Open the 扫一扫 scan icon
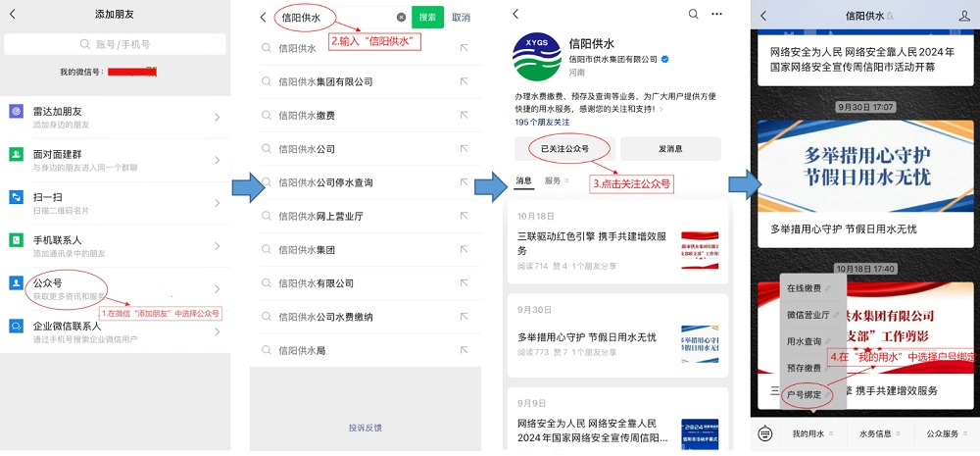980x456 pixels. tap(17, 197)
